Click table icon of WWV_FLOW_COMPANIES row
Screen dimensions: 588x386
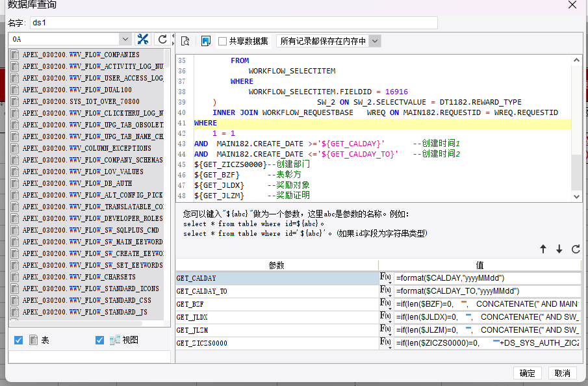point(15,55)
